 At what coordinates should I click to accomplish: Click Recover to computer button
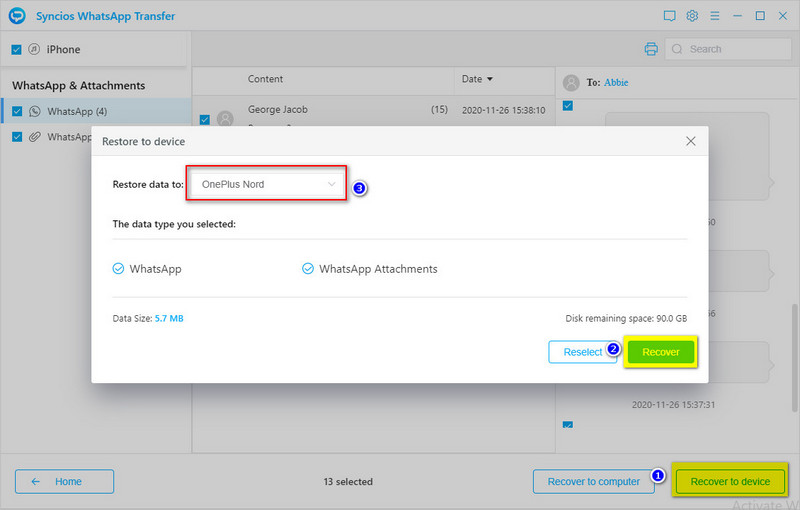593,481
